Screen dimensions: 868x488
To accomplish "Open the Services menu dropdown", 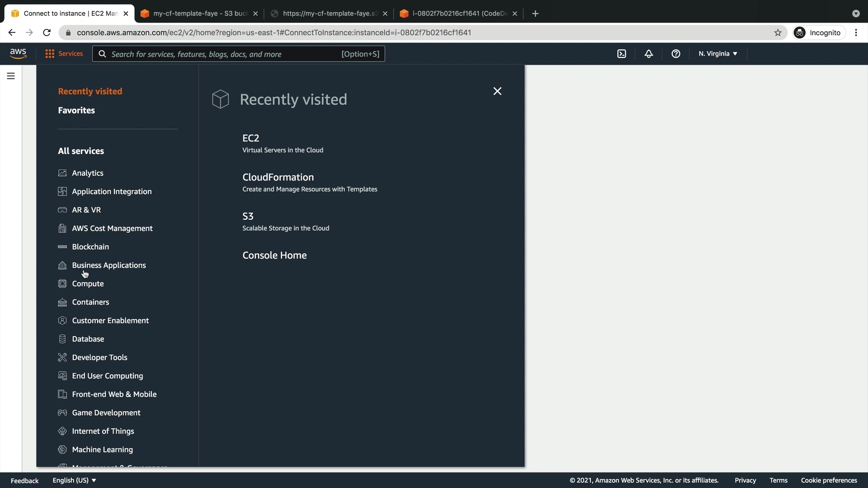I will click(x=64, y=54).
